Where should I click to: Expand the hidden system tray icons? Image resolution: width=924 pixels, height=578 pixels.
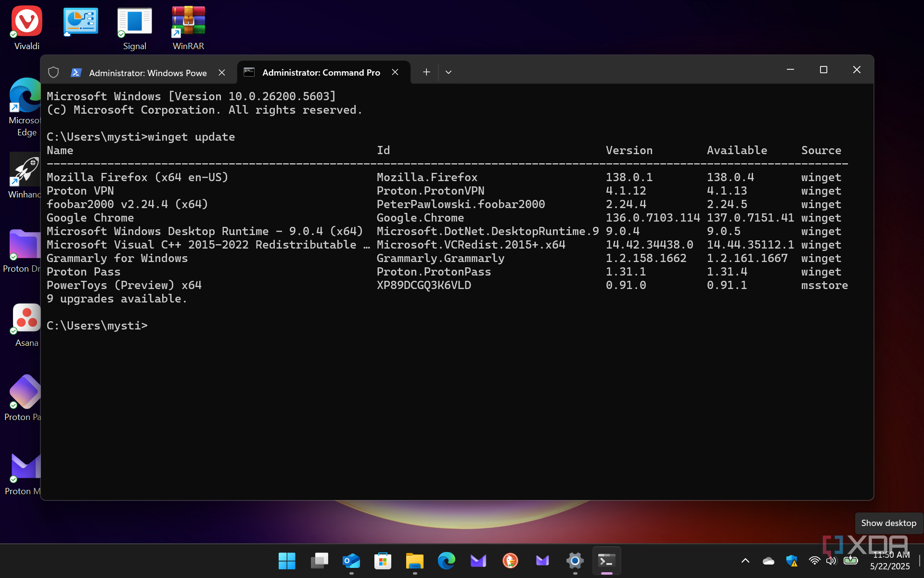tap(745, 561)
